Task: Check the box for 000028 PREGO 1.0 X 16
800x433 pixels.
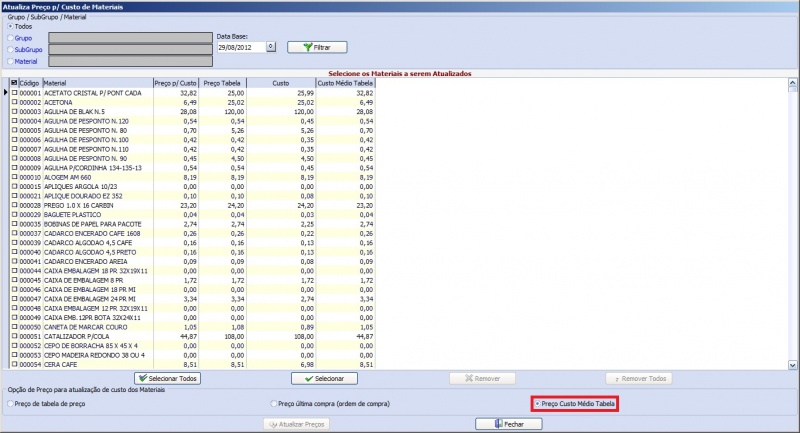Action: pyautogui.click(x=14, y=205)
